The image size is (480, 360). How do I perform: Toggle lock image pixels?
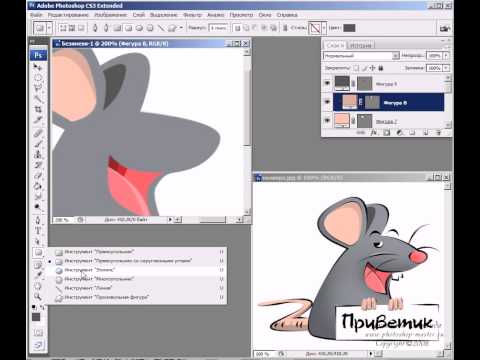pyautogui.click(x=364, y=68)
